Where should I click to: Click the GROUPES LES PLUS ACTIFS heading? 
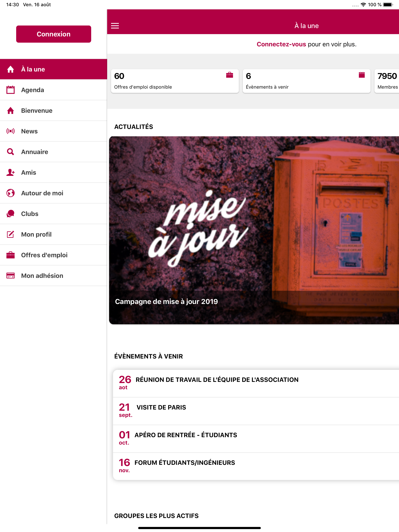tap(156, 516)
